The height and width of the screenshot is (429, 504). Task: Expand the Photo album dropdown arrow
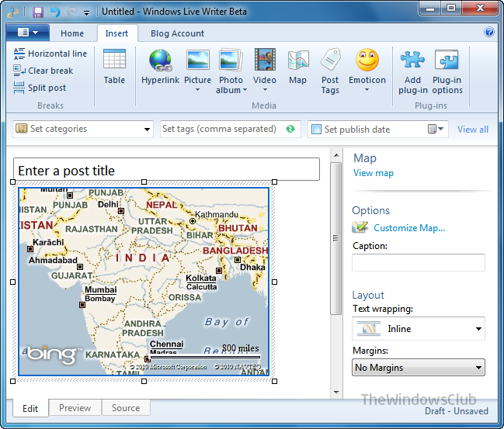(245, 90)
